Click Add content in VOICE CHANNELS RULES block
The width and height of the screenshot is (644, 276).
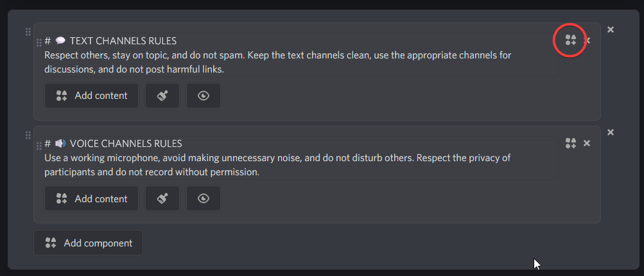pos(92,199)
